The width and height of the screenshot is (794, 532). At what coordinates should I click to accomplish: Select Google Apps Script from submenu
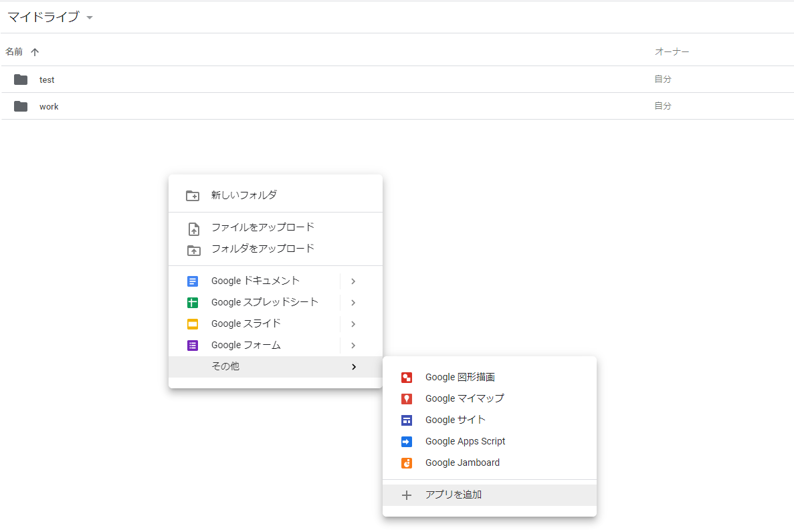[x=490, y=441]
